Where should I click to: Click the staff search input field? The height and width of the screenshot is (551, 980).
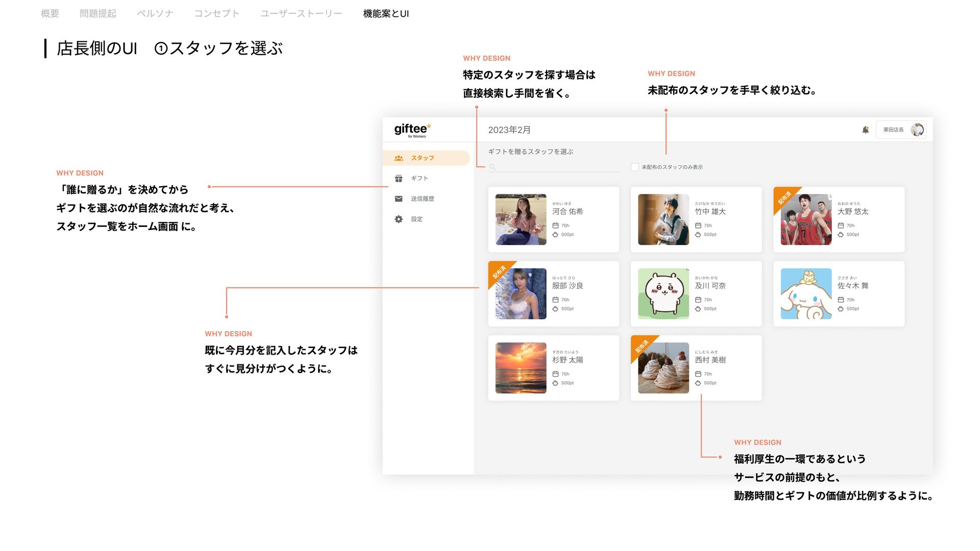554,167
